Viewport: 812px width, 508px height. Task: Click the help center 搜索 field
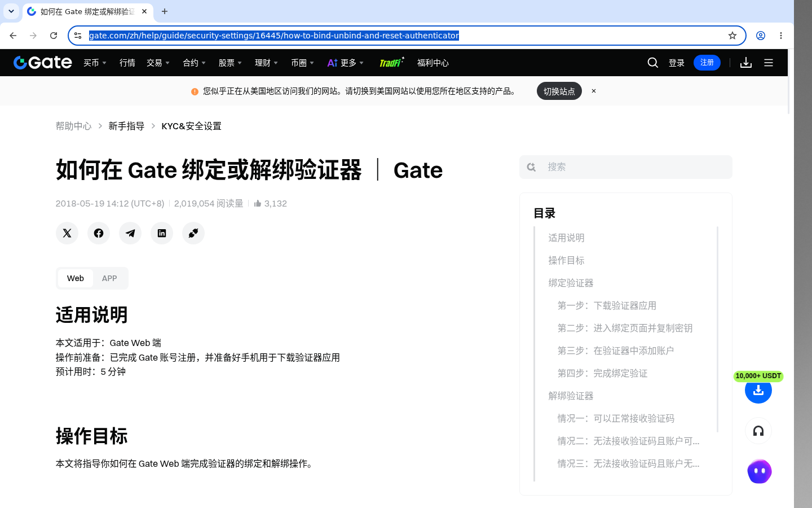click(x=626, y=167)
